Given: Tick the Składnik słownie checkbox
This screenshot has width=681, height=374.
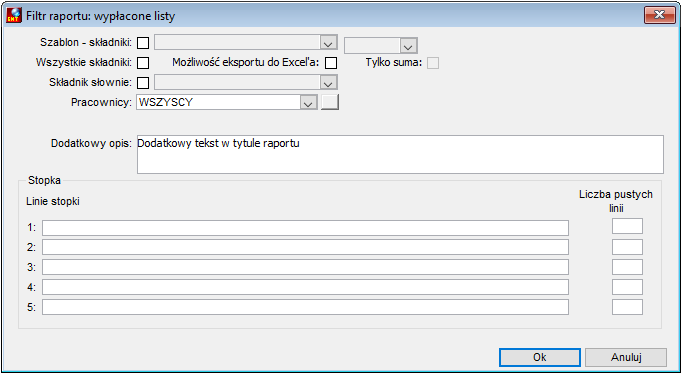Looking at the screenshot, I should (143, 83).
